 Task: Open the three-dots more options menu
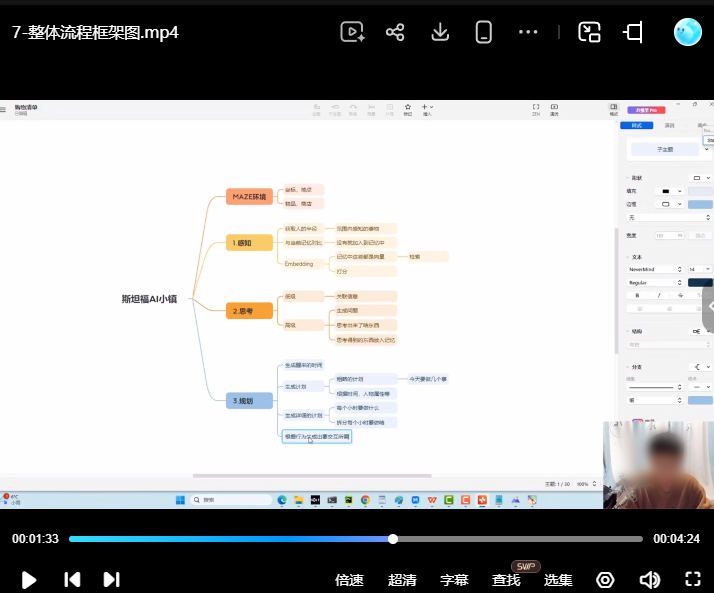[x=528, y=32]
